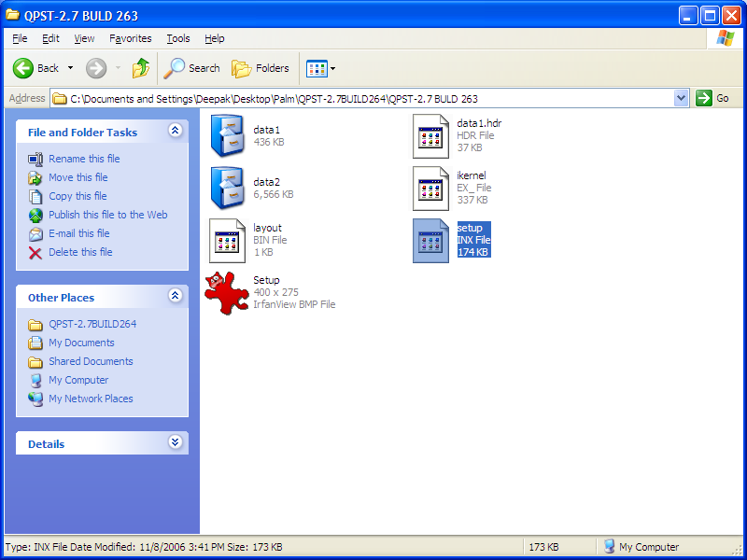The image size is (747, 560).
Task: Open QPST-2.7BUILD264 in Other Places
Action: point(92,324)
